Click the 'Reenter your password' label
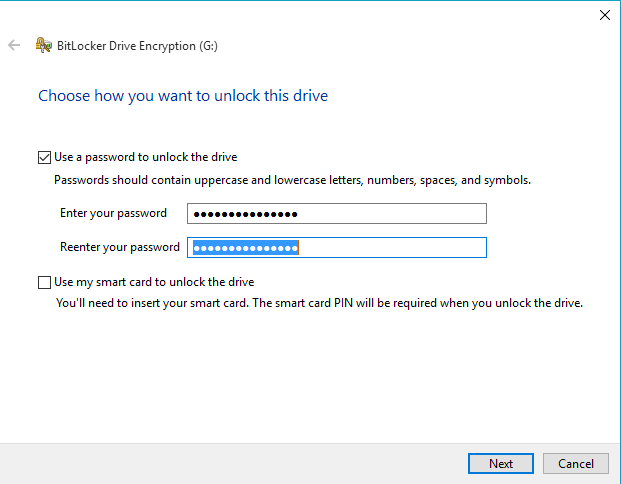Screen dimensions: 622x484 (x=120, y=247)
